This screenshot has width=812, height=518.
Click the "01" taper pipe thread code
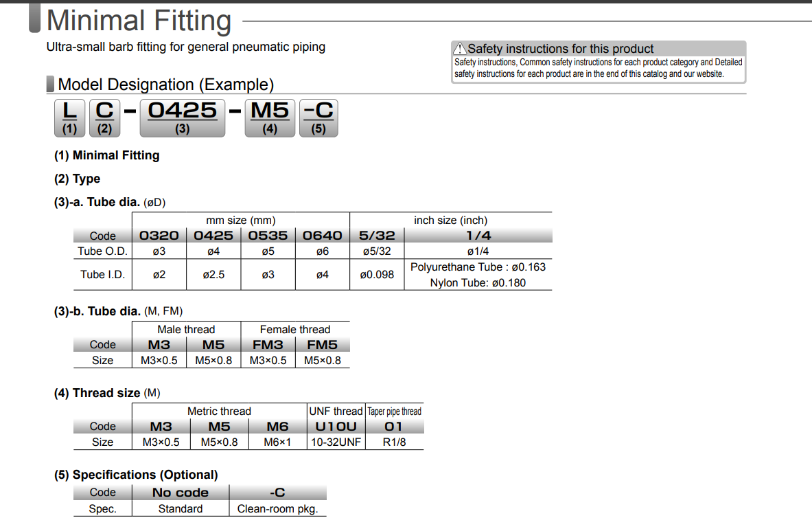(x=394, y=427)
